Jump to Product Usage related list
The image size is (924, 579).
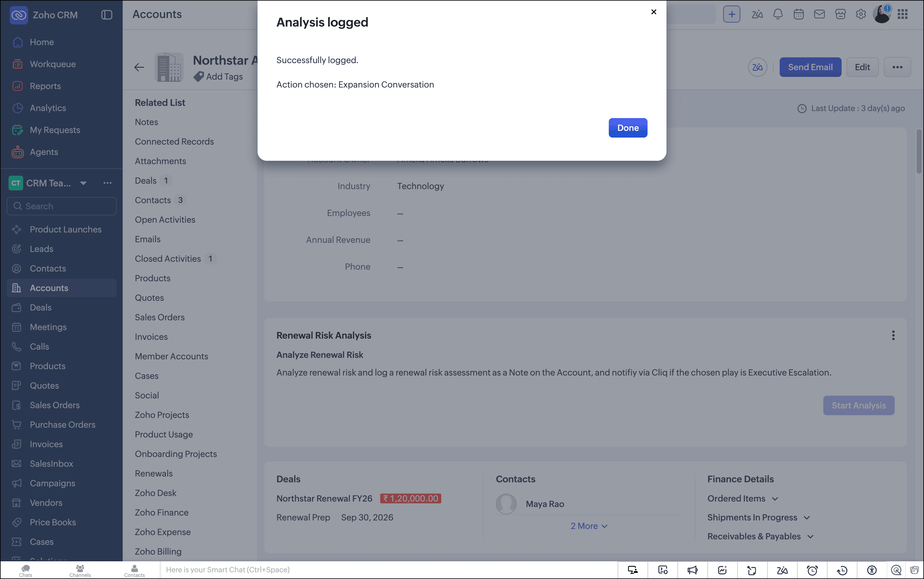coord(164,435)
